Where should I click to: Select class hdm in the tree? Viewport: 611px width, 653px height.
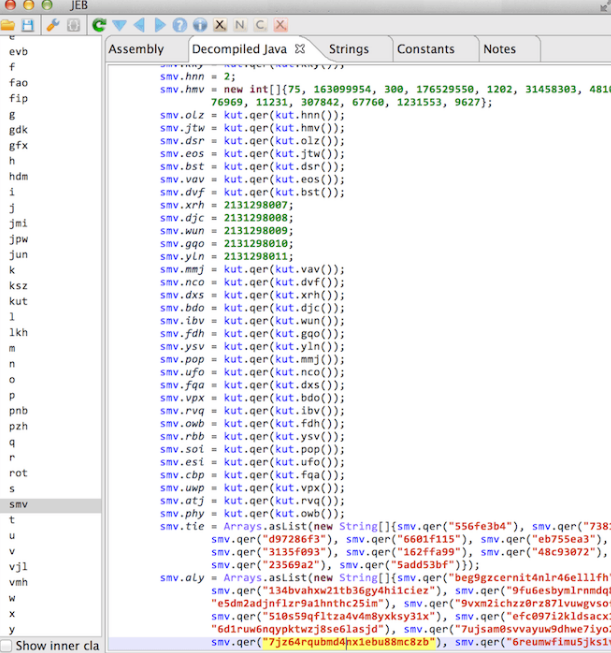point(19,177)
